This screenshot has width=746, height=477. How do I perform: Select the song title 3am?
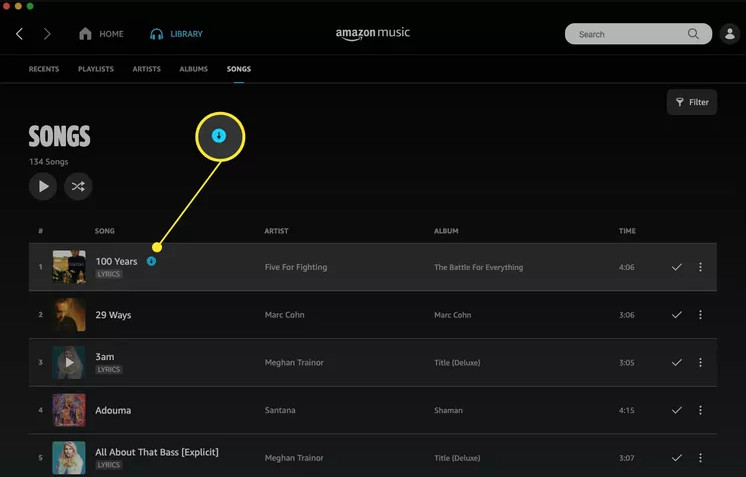(105, 357)
